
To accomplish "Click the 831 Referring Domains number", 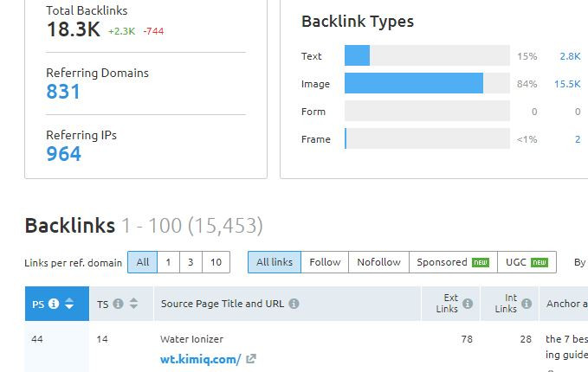I will click(x=63, y=92).
